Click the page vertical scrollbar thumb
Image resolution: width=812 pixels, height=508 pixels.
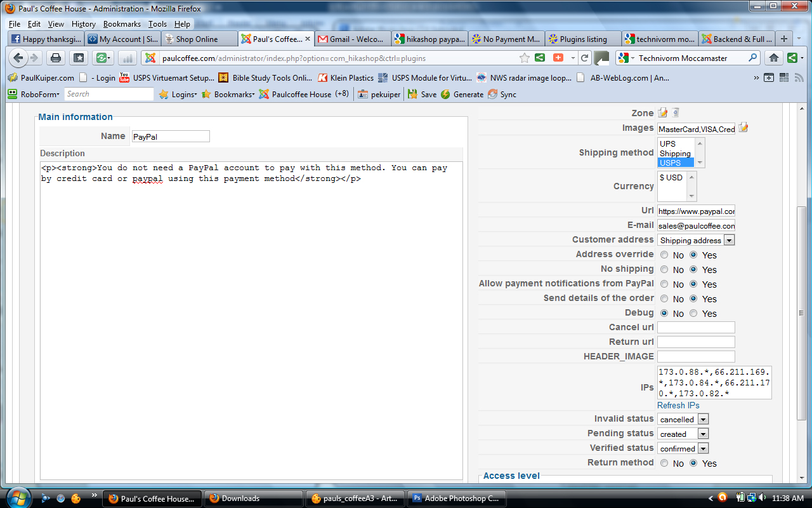(x=802, y=312)
